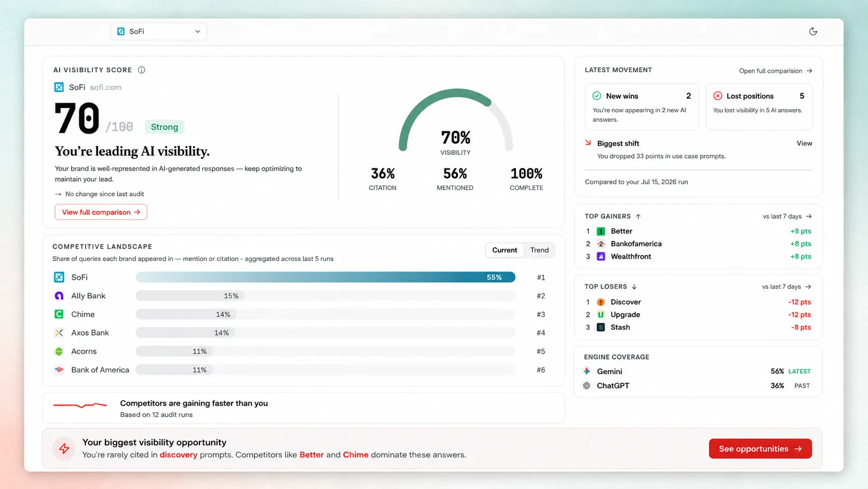Screen dimensions: 868x489
Task: Click the discovery prompts link
Action: point(179,455)
